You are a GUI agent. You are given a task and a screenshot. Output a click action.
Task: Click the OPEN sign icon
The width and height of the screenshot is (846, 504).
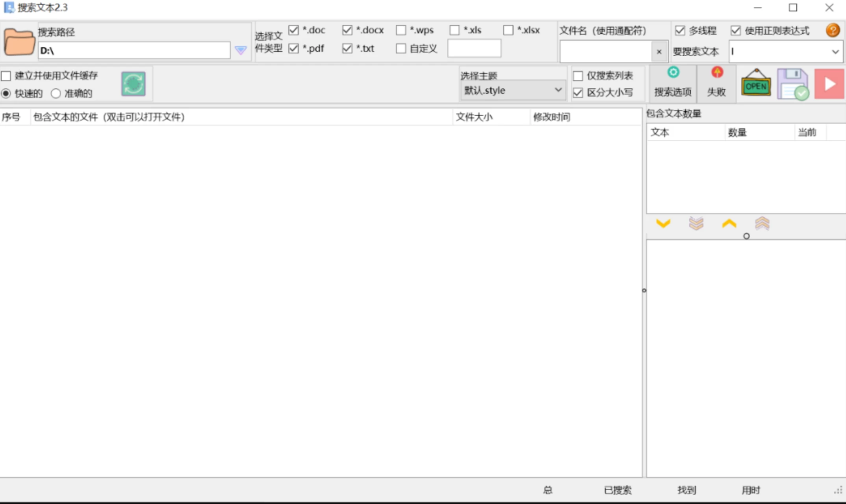click(x=756, y=84)
